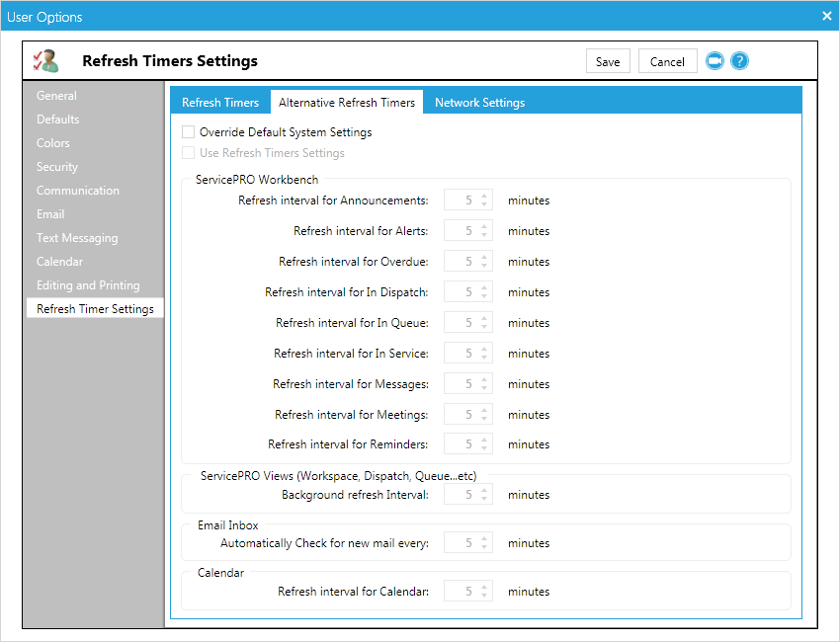
Task: Switch to the Refresh Timers tab
Action: (x=220, y=103)
